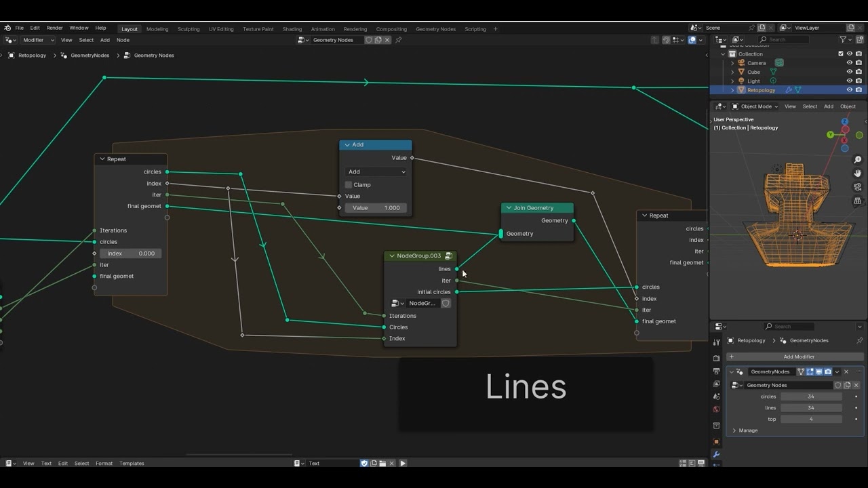868x488 pixels.
Task: Toggle Collection exclude checkbox in outliner
Action: [x=841, y=54]
